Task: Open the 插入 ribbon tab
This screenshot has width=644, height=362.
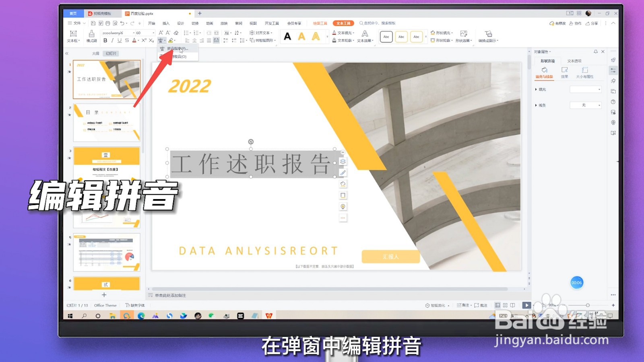Action: coord(166,23)
